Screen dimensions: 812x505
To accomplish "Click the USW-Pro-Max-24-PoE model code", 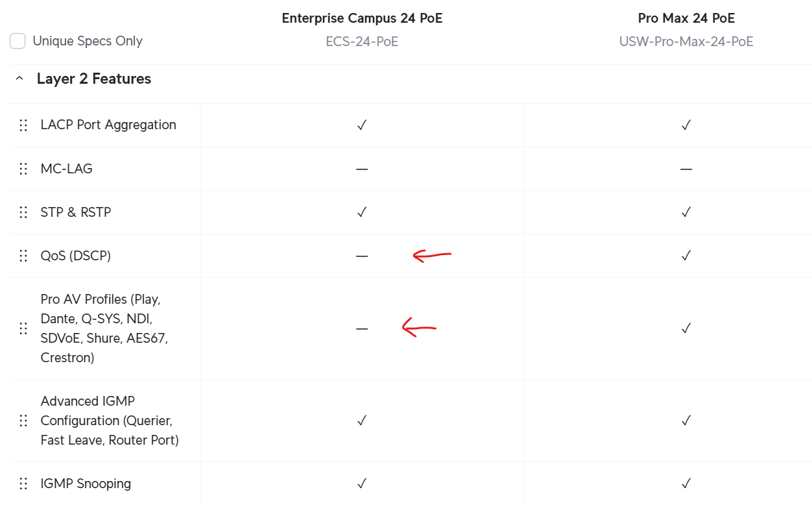I will click(x=686, y=42).
